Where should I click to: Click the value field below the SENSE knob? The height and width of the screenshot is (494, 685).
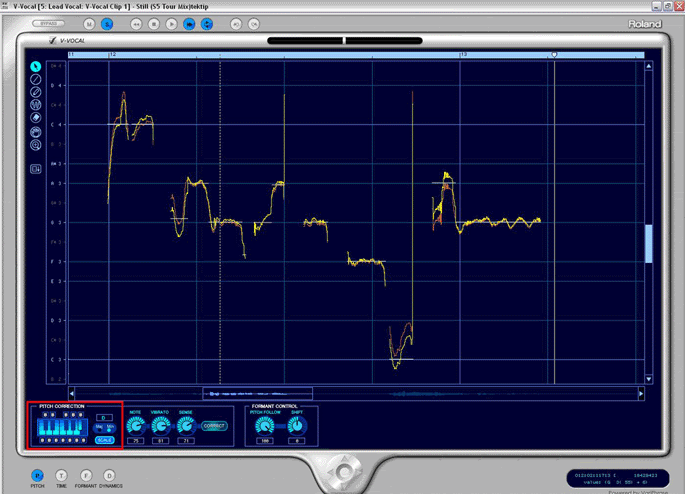pos(186,441)
